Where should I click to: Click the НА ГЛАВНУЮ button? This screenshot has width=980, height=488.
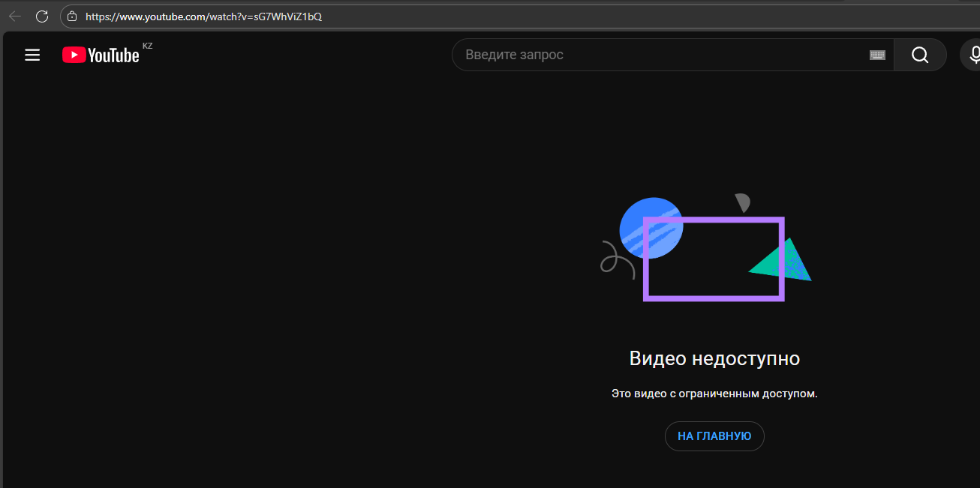pos(714,436)
